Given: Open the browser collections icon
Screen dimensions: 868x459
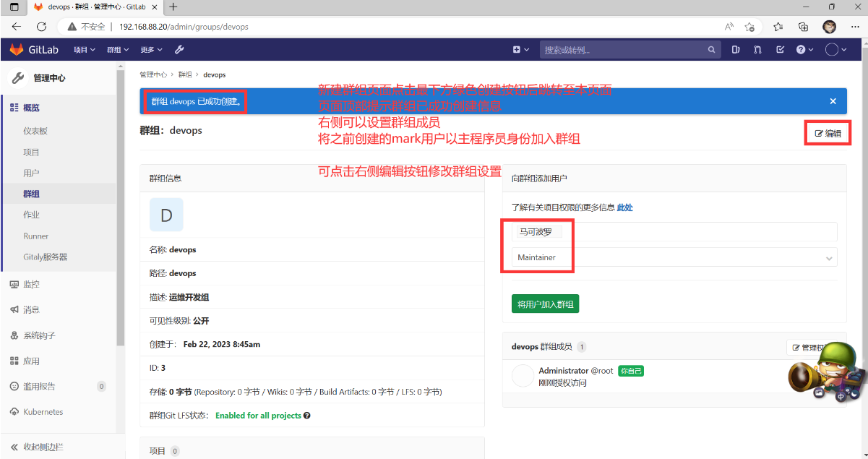Looking at the screenshot, I should point(803,27).
